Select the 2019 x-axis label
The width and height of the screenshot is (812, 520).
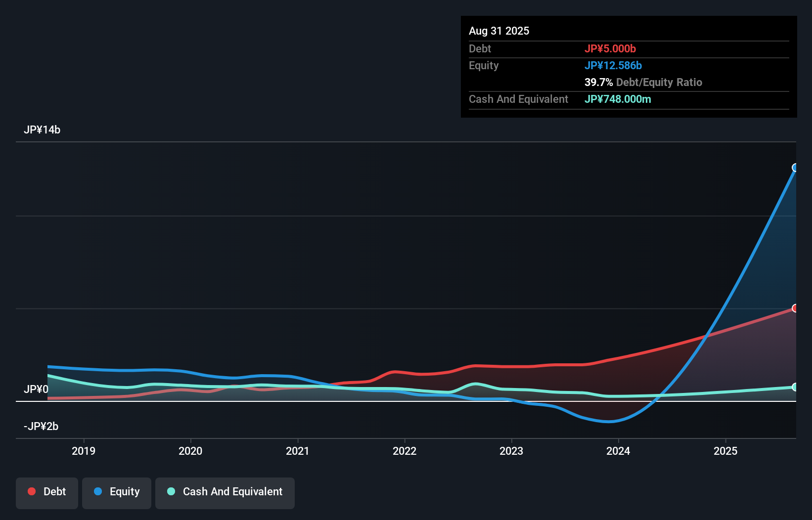pos(84,451)
